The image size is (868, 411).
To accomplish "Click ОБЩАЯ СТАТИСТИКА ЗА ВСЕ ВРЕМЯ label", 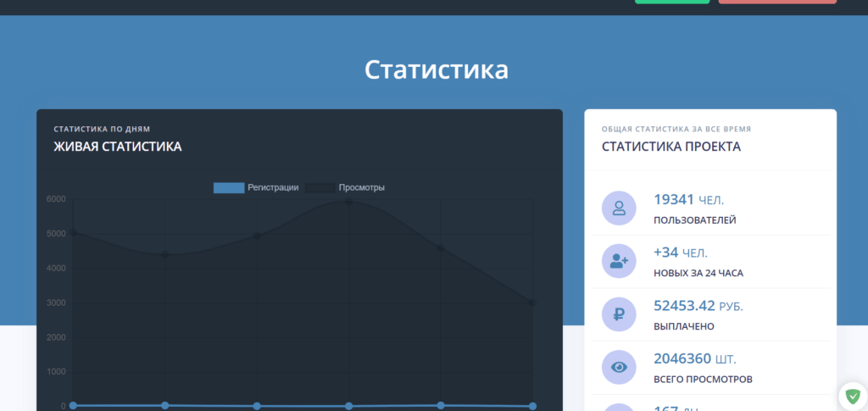I will coord(676,129).
